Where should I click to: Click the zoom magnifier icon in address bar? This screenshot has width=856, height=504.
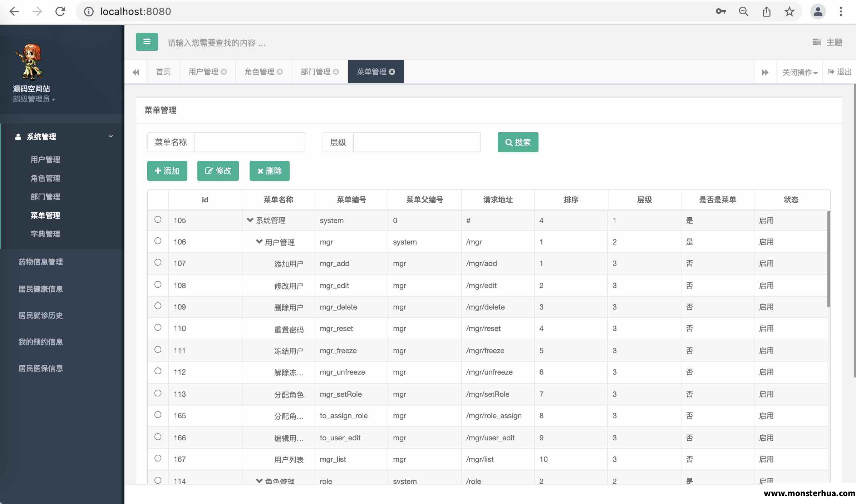pyautogui.click(x=744, y=11)
